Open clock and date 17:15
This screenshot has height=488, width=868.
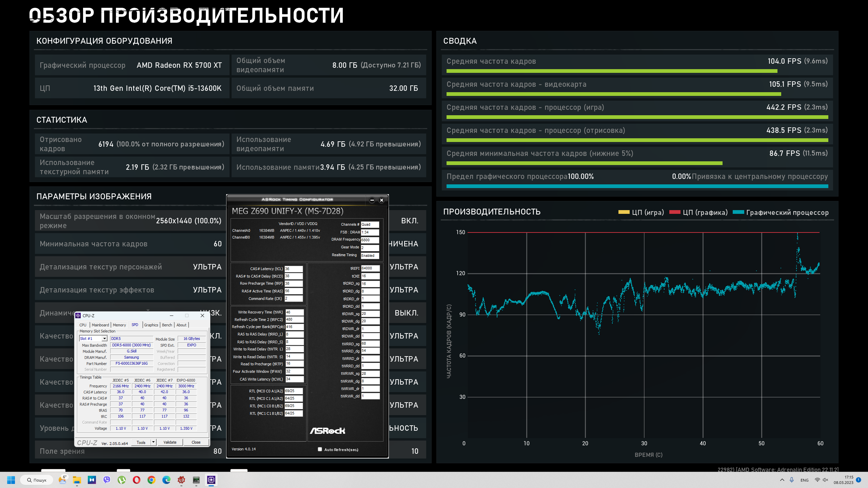(844, 480)
